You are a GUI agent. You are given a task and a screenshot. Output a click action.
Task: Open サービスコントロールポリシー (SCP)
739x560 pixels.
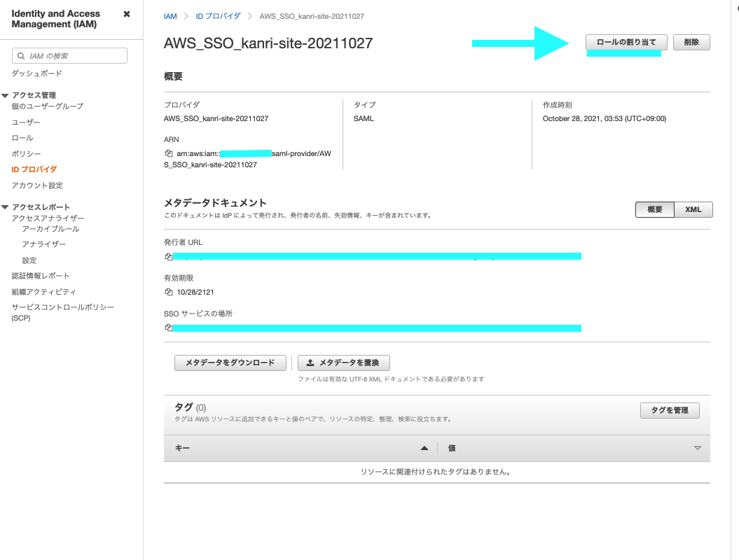(x=62, y=312)
